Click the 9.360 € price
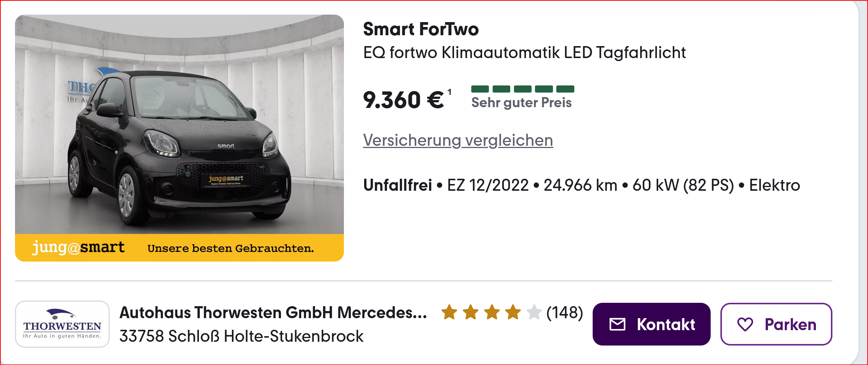 [403, 100]
